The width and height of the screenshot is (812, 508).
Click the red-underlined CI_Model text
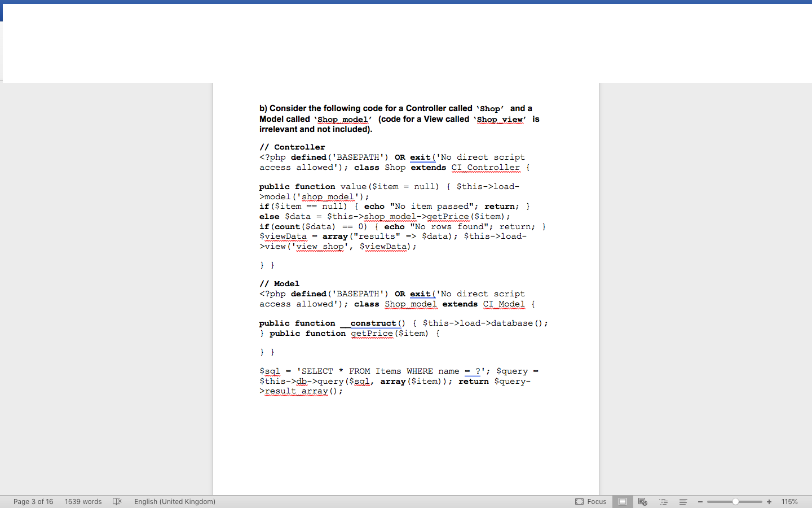[x=504, y=304]
